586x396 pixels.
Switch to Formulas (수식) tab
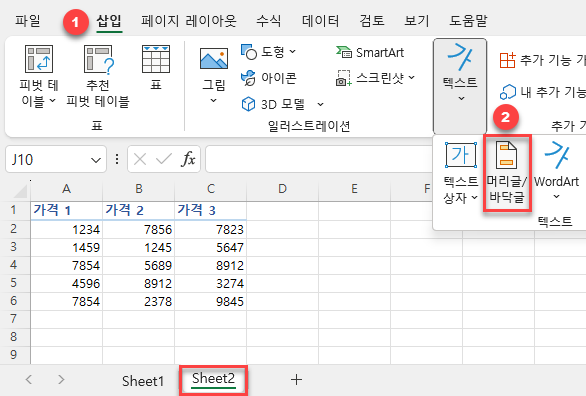(268, 20)
